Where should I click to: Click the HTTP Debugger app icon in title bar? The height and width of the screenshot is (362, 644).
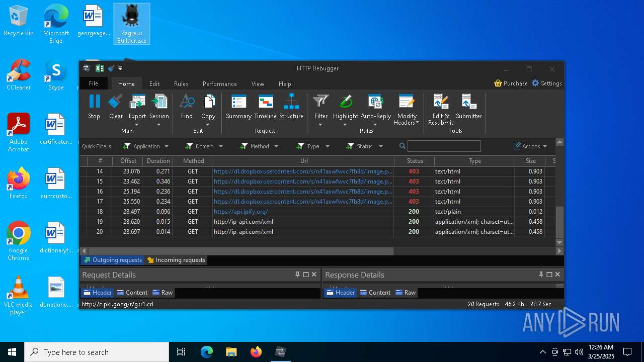(87, 68)
